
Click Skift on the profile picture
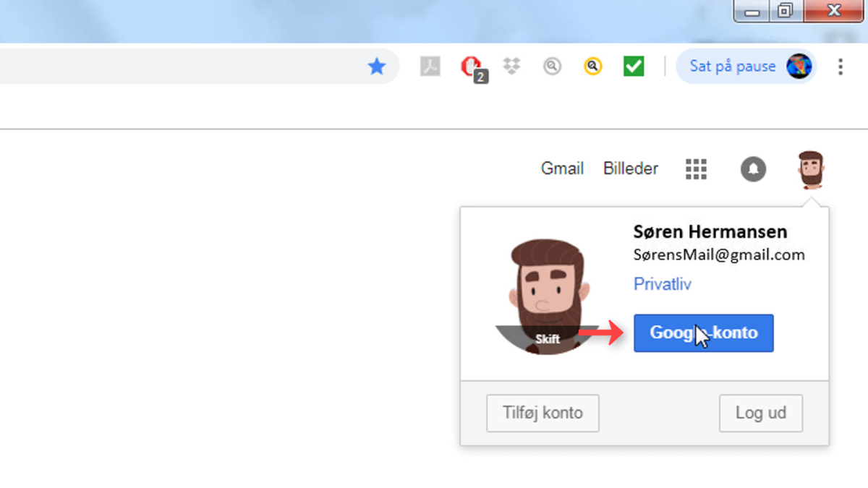(548, 339)
